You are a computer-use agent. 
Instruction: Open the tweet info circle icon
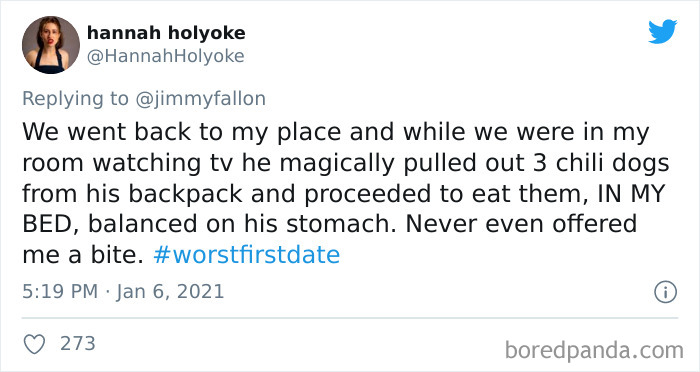(x=666, y=293)
